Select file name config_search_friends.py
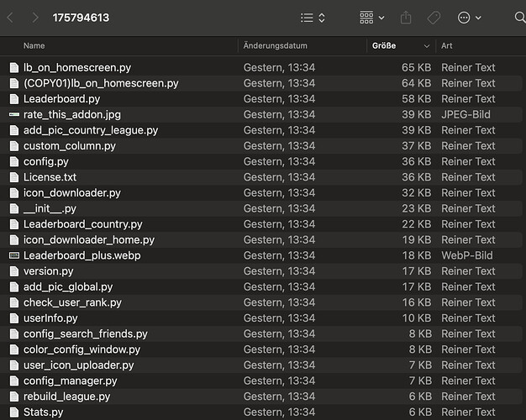Image resolution: width=526 pixels, height=420 pixels. (86, 334)
